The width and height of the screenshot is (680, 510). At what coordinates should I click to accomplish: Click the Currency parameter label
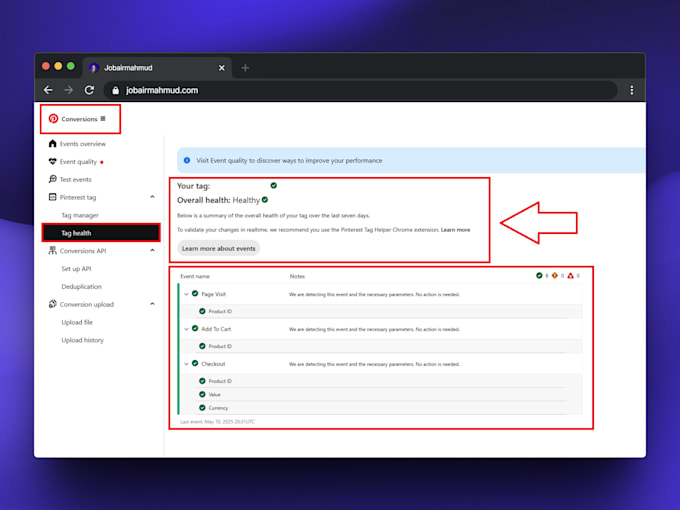coord(218,408)
